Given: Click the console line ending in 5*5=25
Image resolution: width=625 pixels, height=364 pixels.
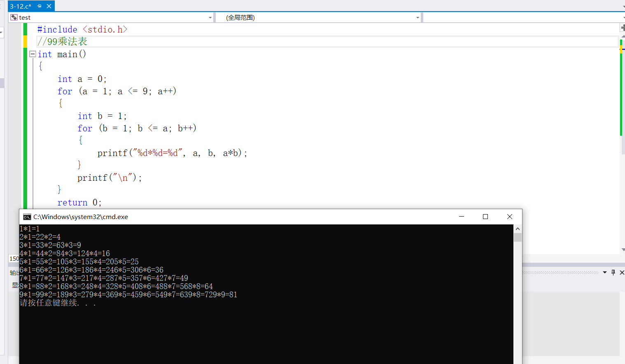Looking at the screenshot, I should [x=79, y=262].
